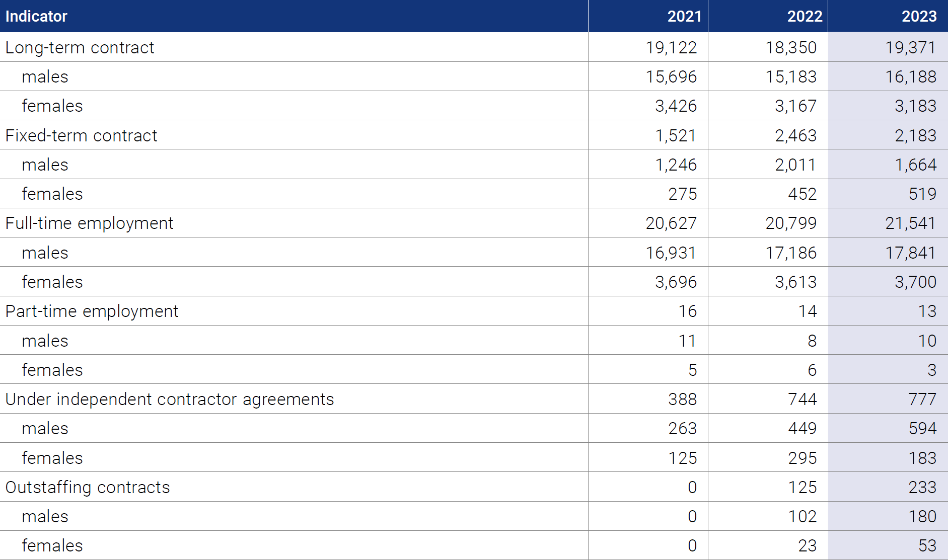Click Under independent contractor agreements label
Screen dimensions: 948x560
pyautogui.click(x=170, y=399)
